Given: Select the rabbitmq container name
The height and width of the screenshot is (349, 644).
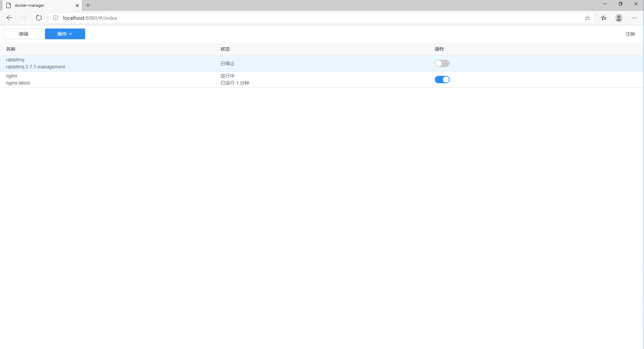Looking at the screenshot, I should [x=15, y=60].
